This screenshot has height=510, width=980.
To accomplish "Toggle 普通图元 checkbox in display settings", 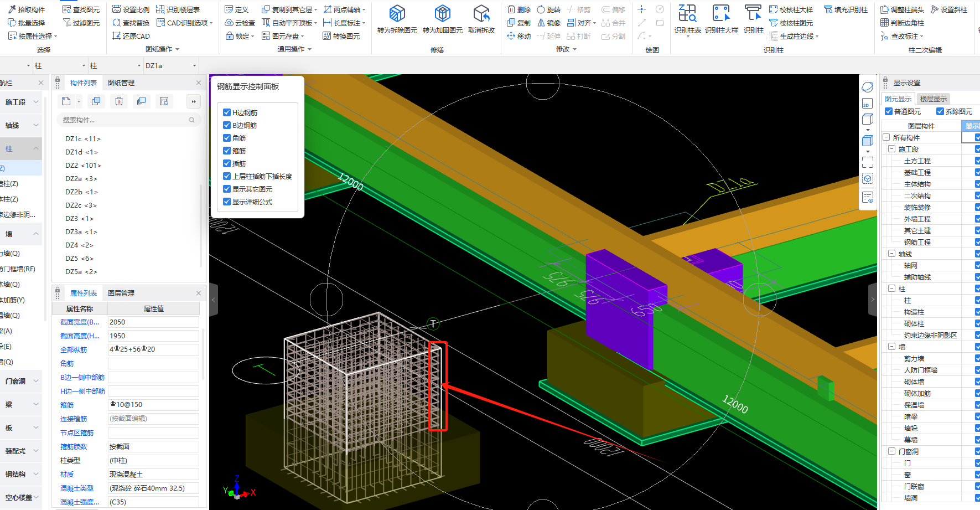I will [x=889, y=111].
